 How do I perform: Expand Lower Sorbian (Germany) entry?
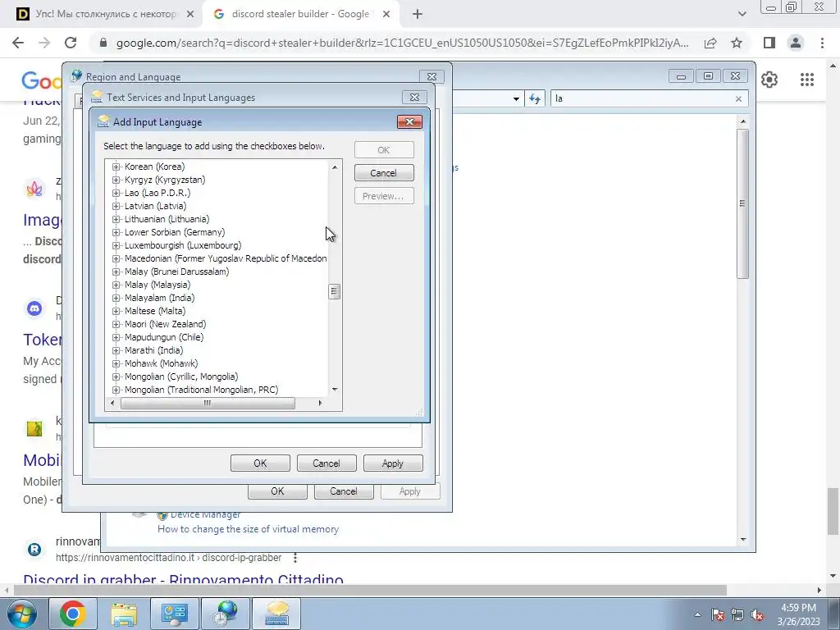[x=116, y=232]
